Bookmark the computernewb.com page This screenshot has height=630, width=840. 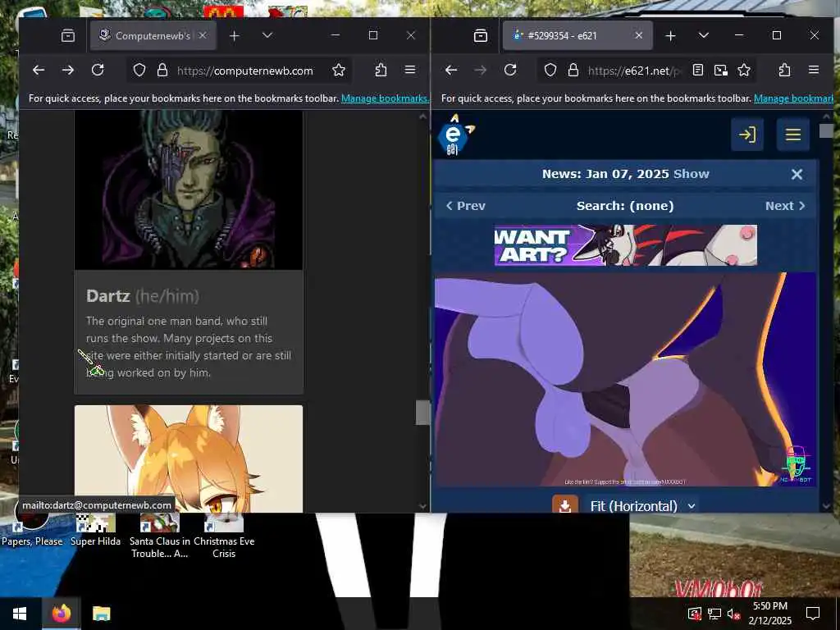339,71
